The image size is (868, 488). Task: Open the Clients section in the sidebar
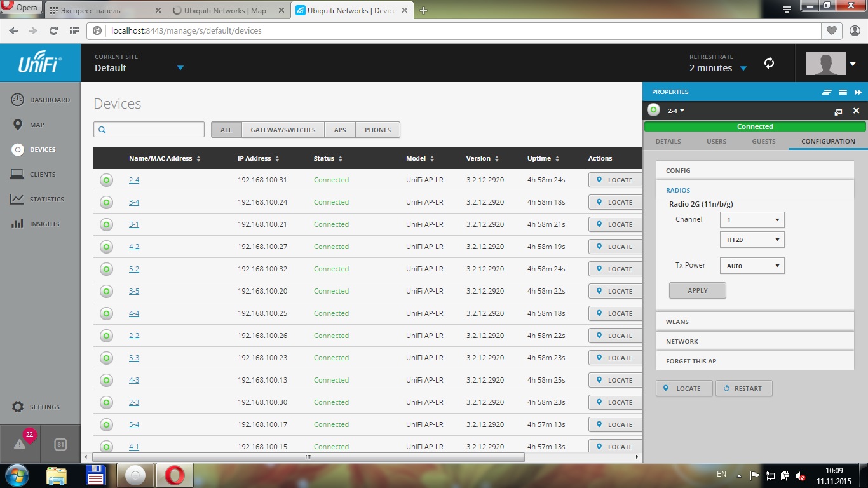33,174
